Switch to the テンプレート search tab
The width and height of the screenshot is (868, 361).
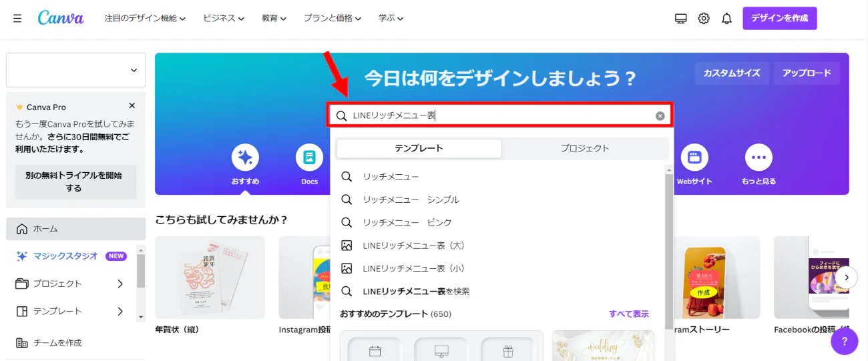(419, 148)
